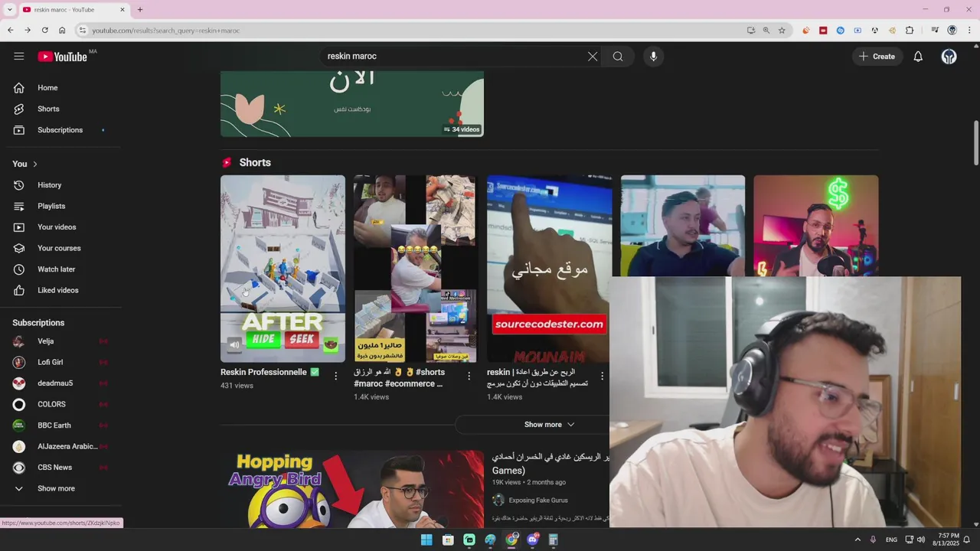The height and width of the screenshot is (551, 980).
Task: Start voice search with the microphone
Action: tap(653, 56)
